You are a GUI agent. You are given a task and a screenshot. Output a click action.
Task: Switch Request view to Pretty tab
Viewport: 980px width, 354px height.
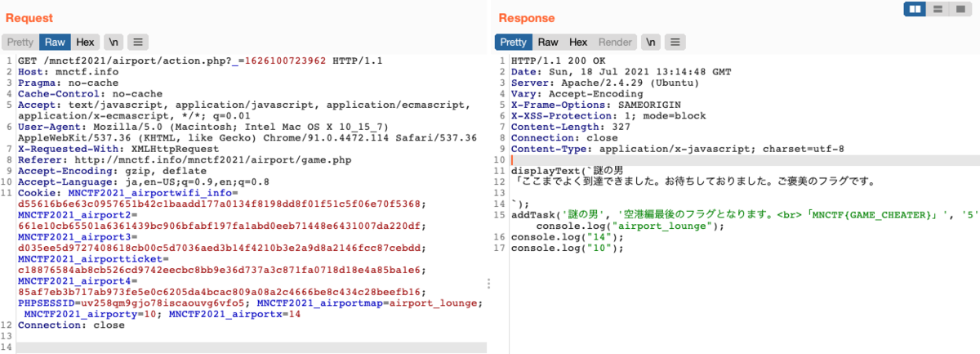pos(20,42)
